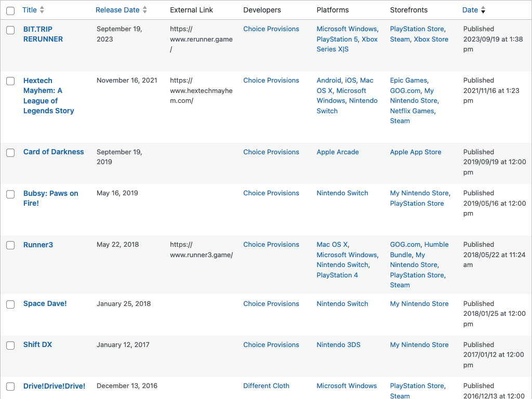Open the Hextech Mayhem game entry
The height and width of the screenshot is (399, 532).
click(48, 96)
